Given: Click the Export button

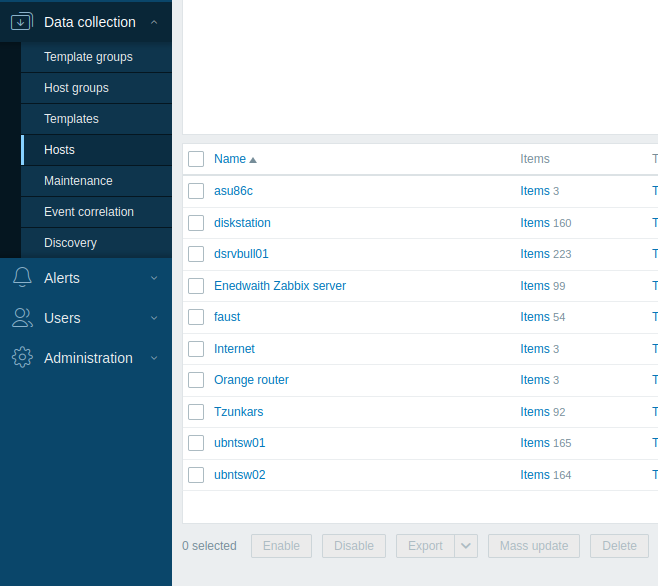Looking at the screenshot, I should [x=425, y=546].
